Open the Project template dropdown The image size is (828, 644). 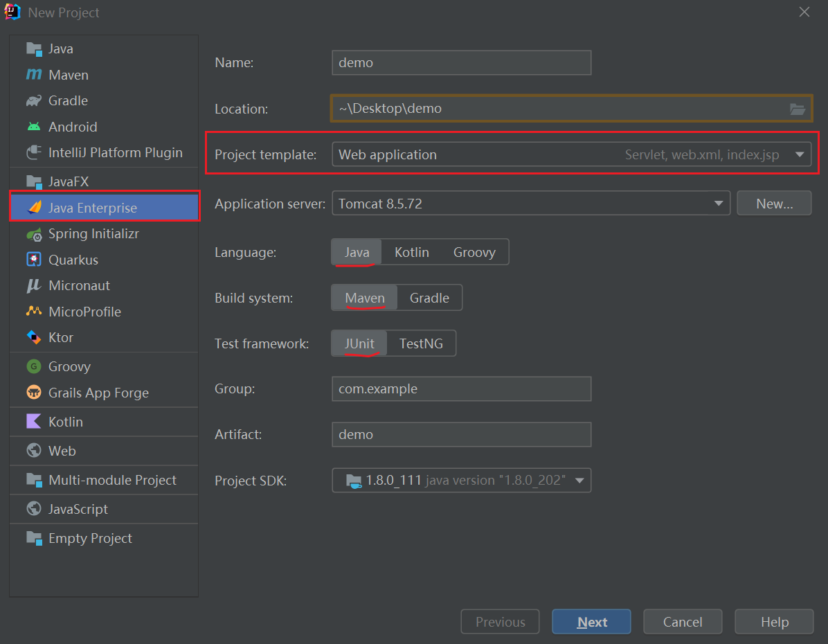click(x=571, y=154)
